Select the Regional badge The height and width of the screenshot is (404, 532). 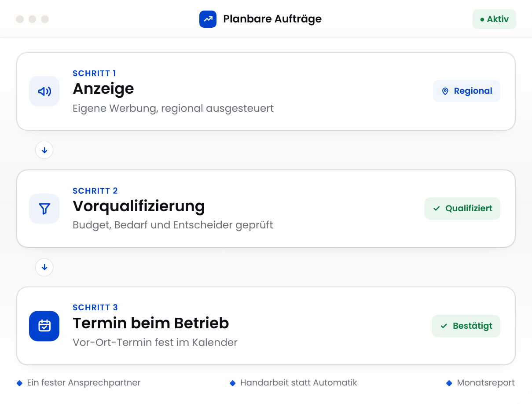[x=466, y=91]
